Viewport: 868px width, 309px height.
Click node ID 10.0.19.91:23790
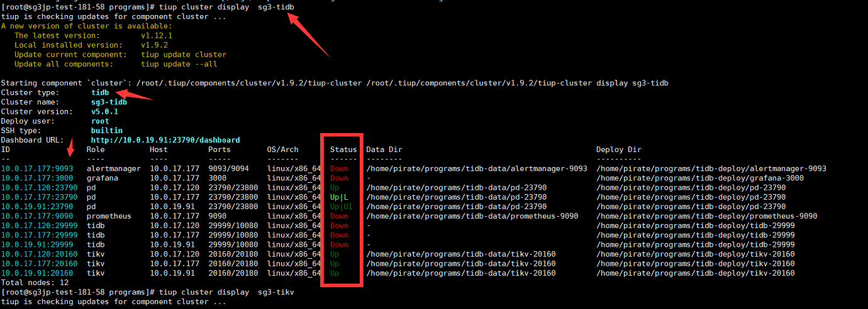(x=37, y=207)
